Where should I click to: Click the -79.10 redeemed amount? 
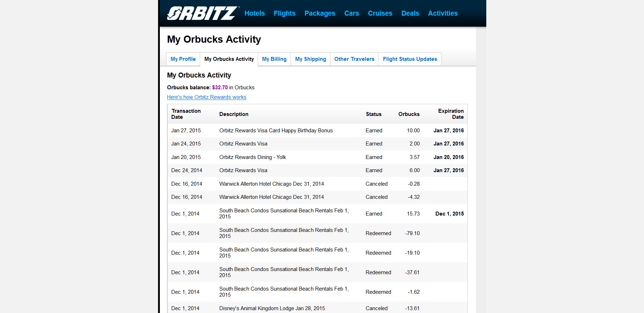click(412, 233)
